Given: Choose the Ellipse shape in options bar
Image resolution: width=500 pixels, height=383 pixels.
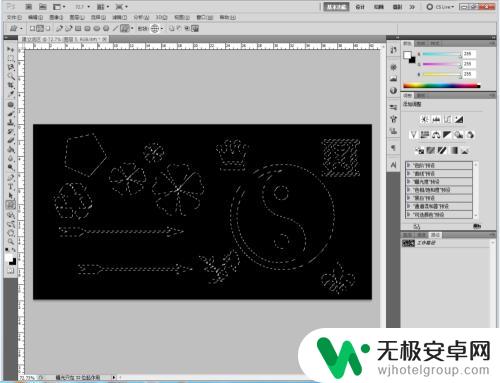Looking at the screenshot, I should 97,29.
